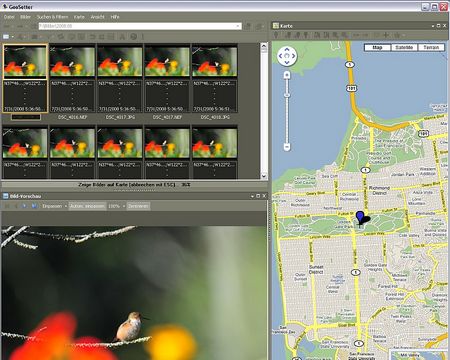Pan the map down
Screen dimensions: 450x360
coord(287,62)
